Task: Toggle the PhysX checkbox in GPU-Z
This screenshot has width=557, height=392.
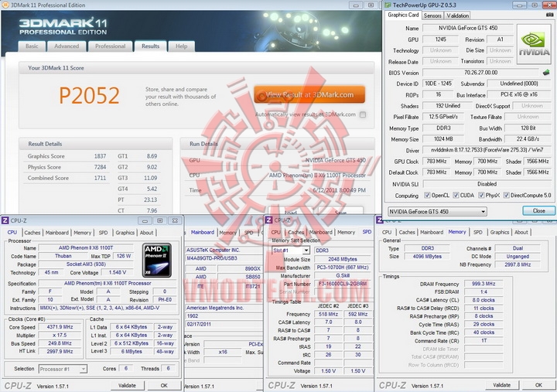Action: coord(481,196)
